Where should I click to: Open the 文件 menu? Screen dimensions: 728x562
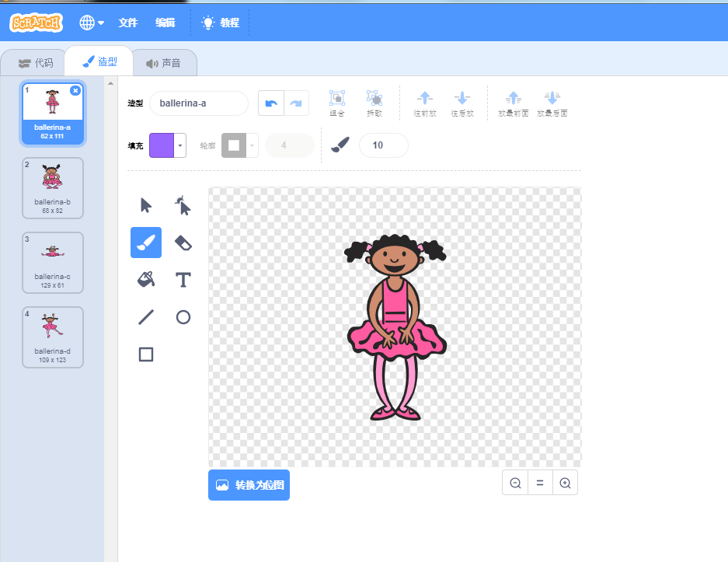[x=127, y=23]
